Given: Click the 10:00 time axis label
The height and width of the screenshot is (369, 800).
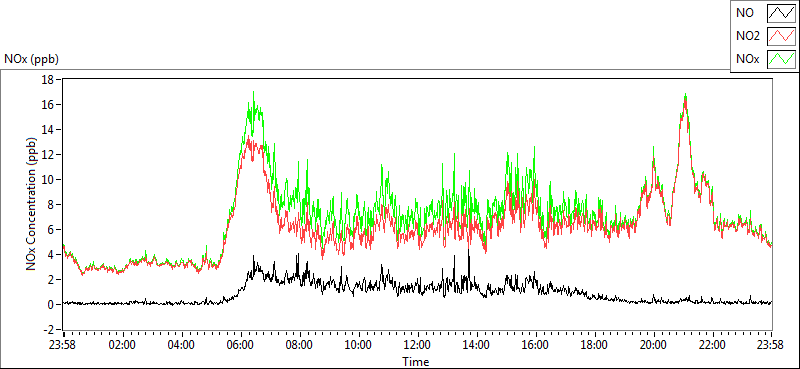Looking at the screenshot, I should click(x=358, y=345).
